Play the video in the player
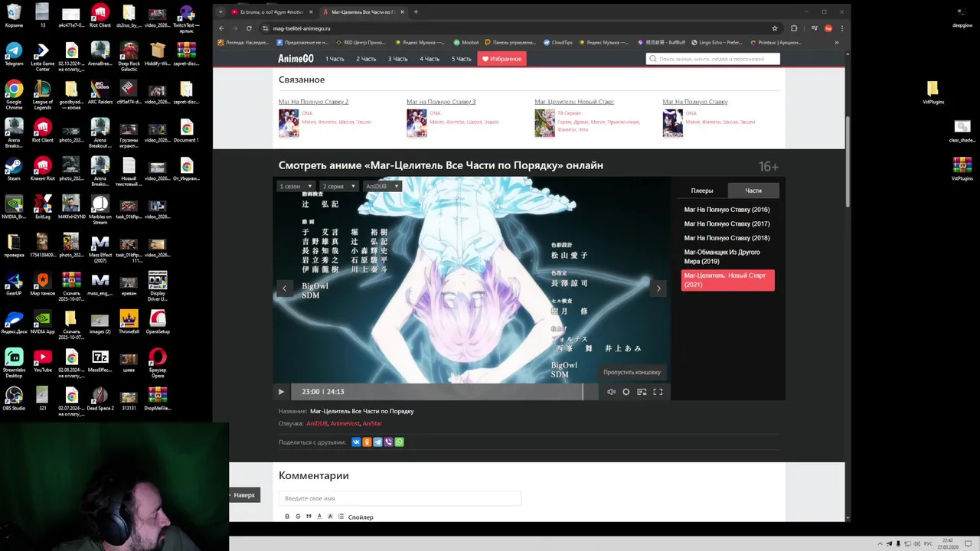Screen dimensions: 980x551 click(281, 392)
